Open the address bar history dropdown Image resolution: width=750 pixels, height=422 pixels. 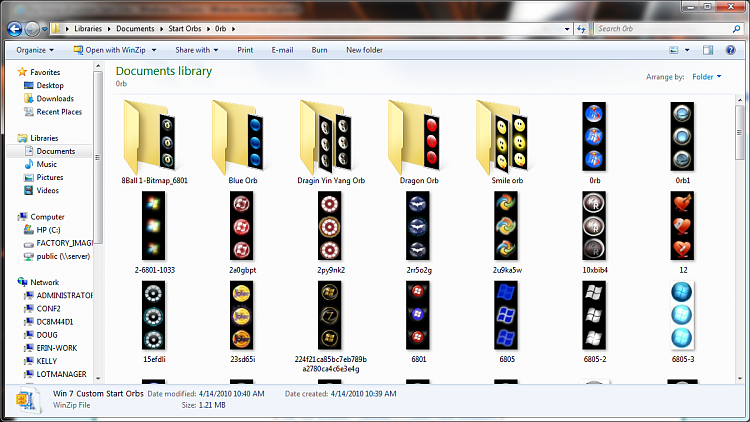point(567,29)
